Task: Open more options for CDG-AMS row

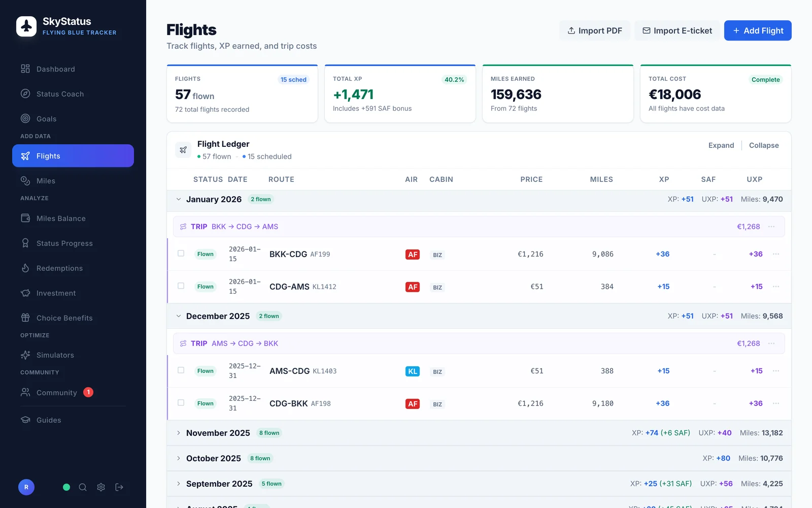Action: (776, 287)
